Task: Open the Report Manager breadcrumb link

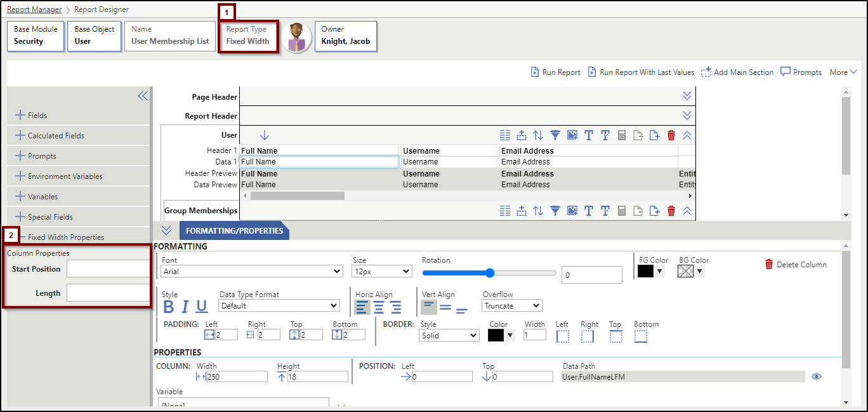Action: click(x=34, y=10)
